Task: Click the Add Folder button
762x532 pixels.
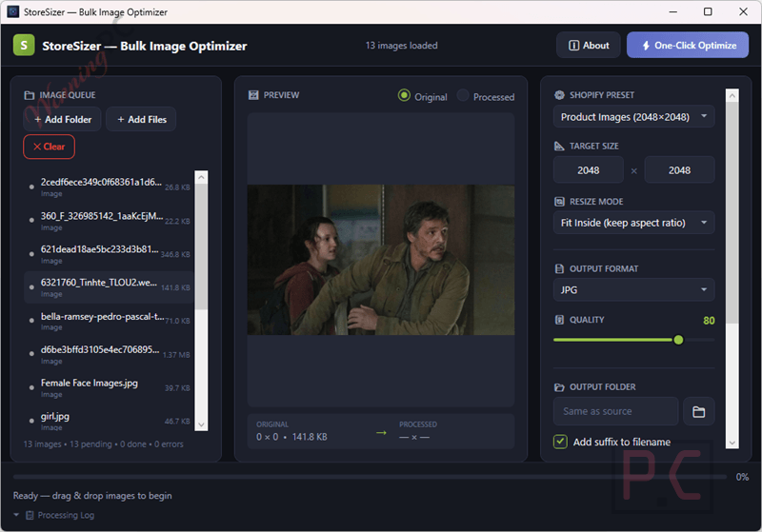Action: (x=62, y=119)
